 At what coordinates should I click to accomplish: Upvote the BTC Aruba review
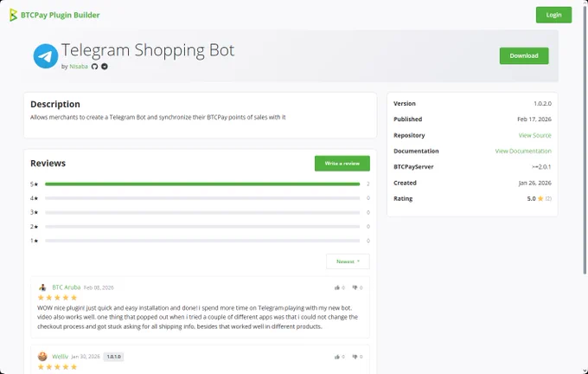click(x=339, y=287)
